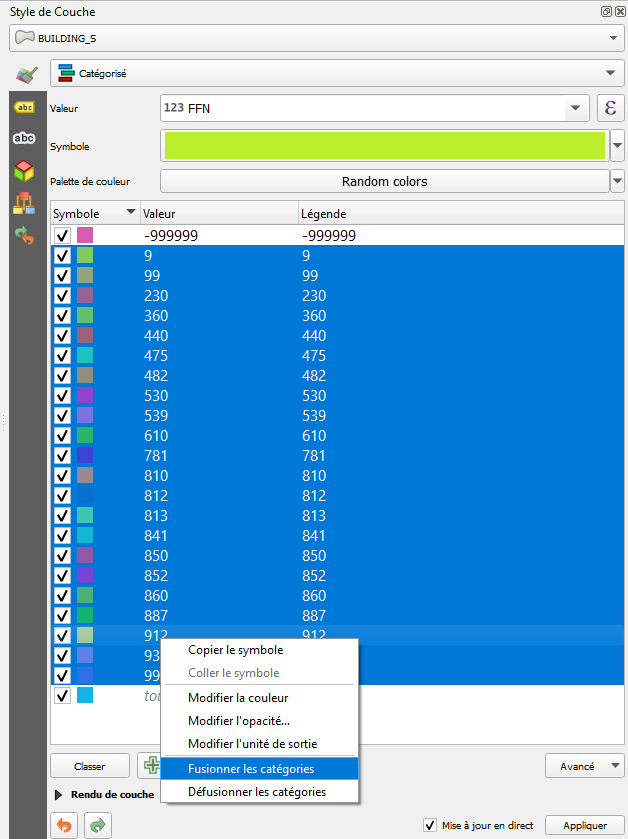This screenshot has width=628, height=839.
Task: Disable Mise à jour en direct
Action: 430,825
